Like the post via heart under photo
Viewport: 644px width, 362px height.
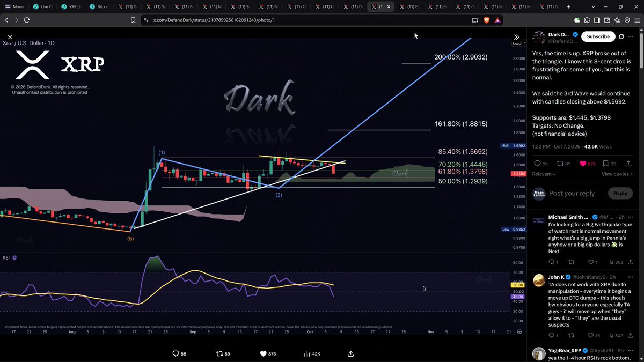click(x=263, y=354)
